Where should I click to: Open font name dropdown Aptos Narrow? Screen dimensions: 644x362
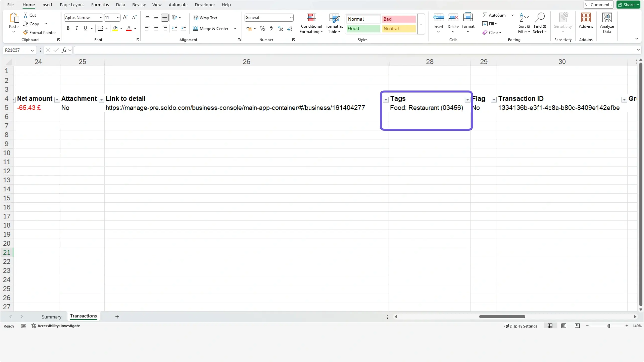(x=101, y=18)
